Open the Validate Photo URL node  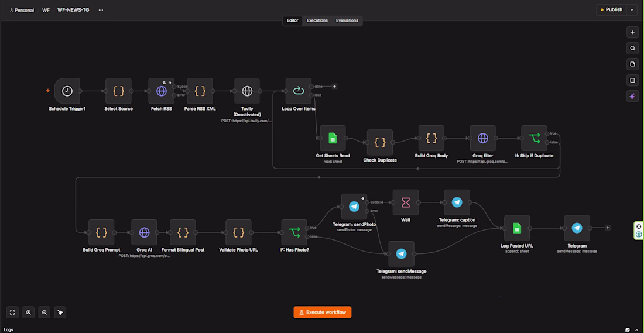pos(238,232)
